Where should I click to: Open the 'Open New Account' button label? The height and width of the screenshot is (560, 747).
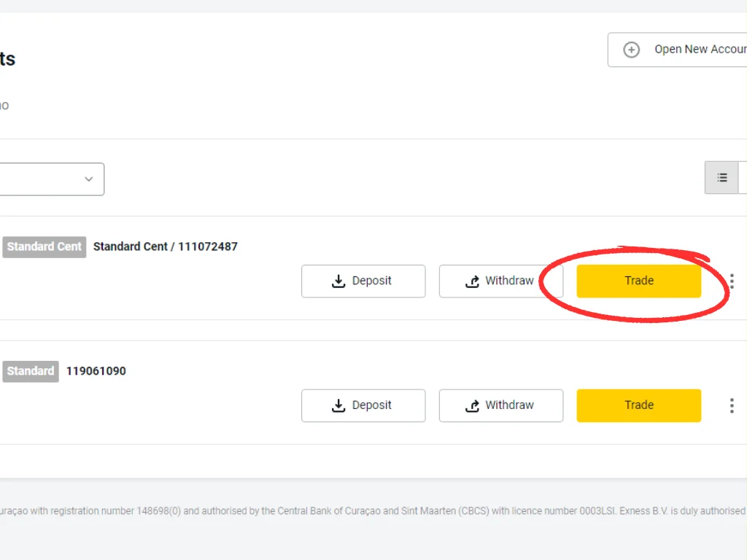coord(700,50)
